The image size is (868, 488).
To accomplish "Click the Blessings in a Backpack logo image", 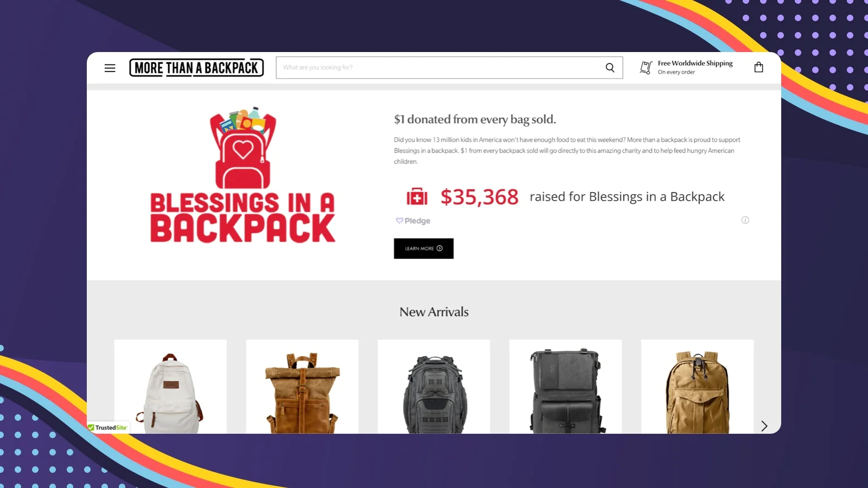I will click(242, 175).
